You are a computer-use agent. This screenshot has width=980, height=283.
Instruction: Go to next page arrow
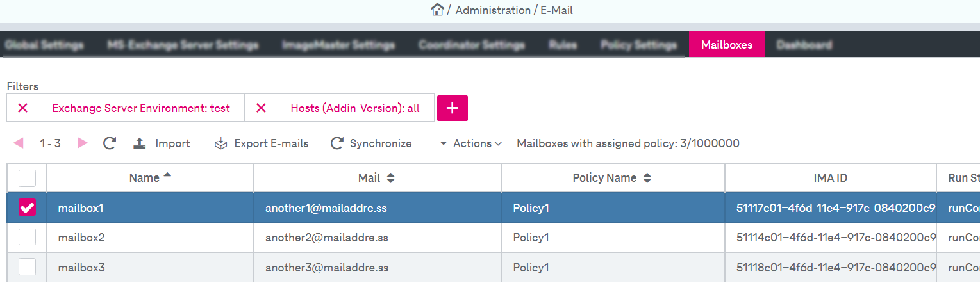click(x=82, y=143)
